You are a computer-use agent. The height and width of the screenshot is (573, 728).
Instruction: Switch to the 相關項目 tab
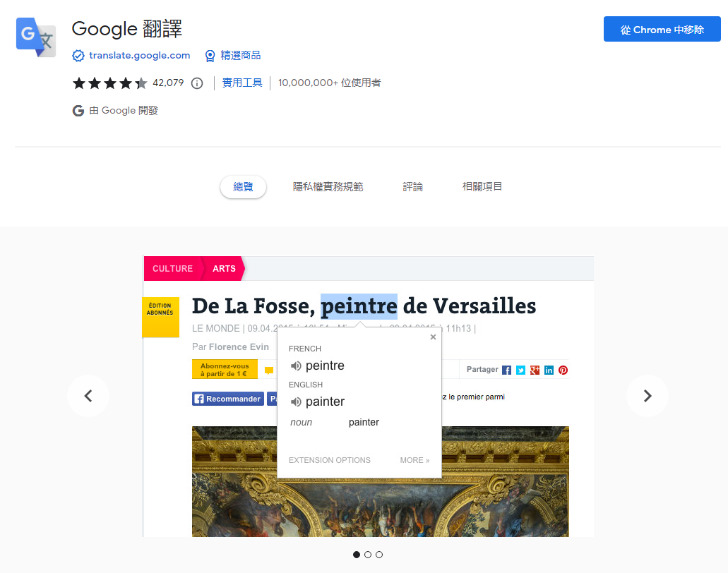[482, 187]
